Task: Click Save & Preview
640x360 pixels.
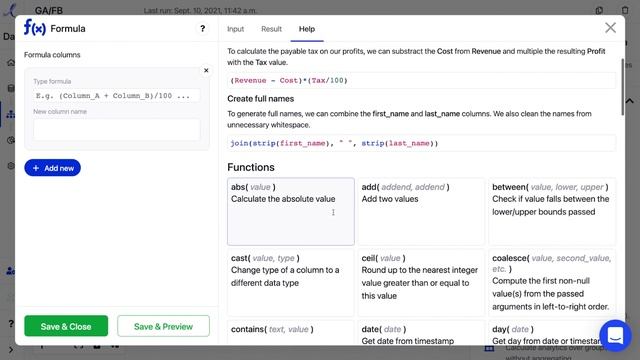Action: [163, 326]
